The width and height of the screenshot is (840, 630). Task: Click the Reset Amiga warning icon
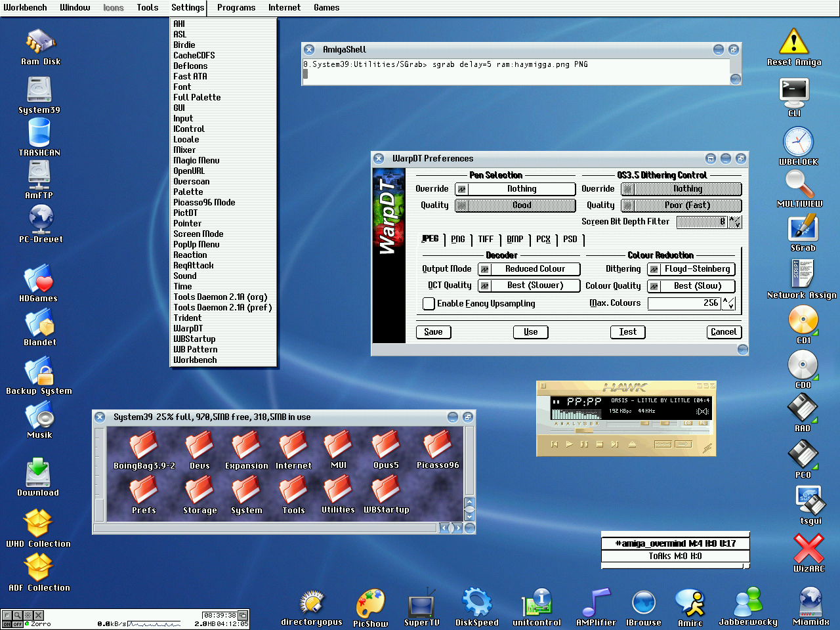793,43
